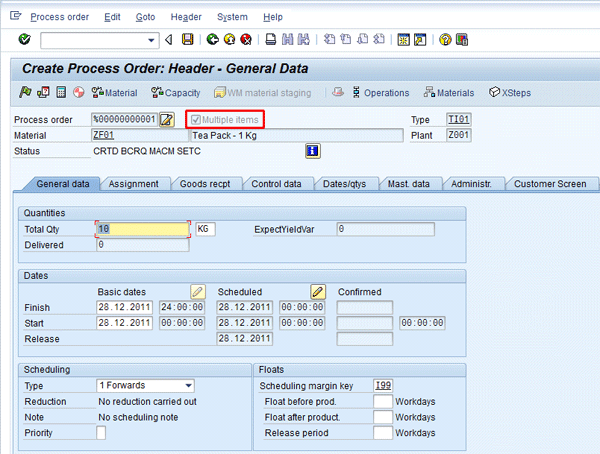The height and width of the screenshot is (454, 600).
Task: Toggle the Multiple items checkbox
Action: 195,119
